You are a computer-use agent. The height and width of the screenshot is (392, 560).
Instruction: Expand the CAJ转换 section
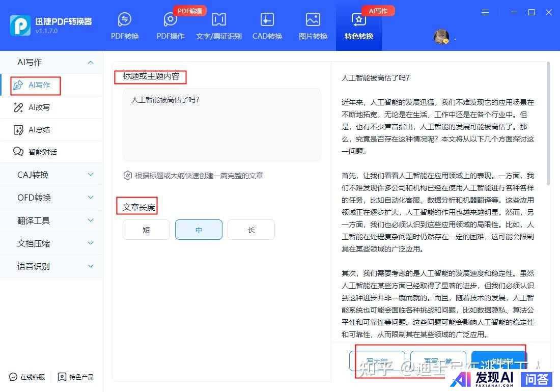point(51,175)
